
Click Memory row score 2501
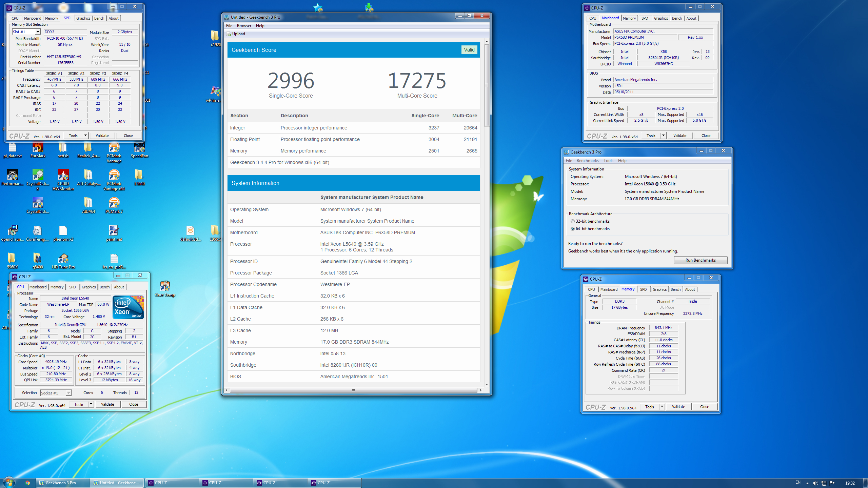click(x=434, y=151)
